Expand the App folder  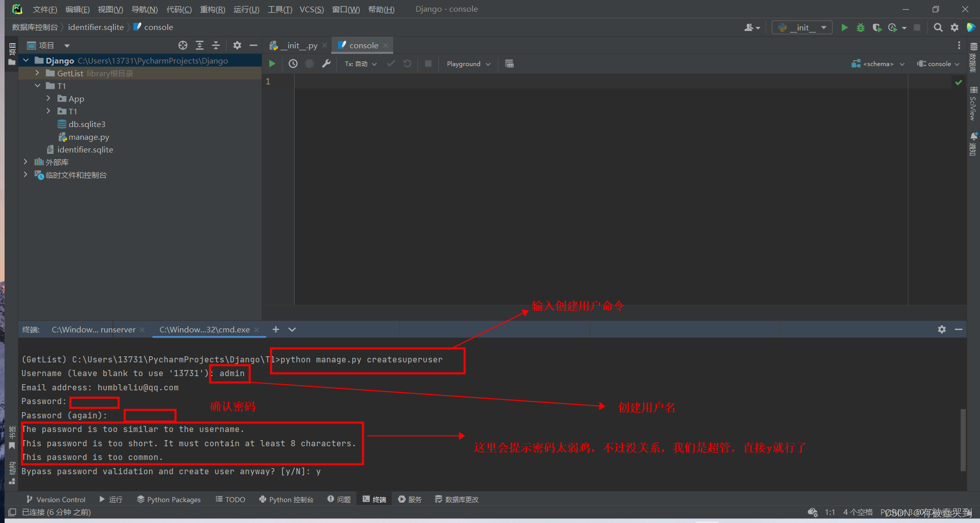pos(48,99)
